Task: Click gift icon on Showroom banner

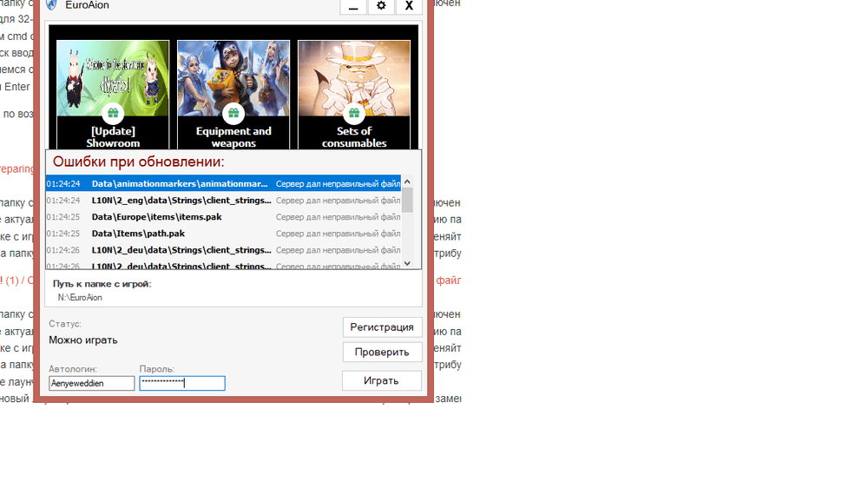Action: [113, 114]
